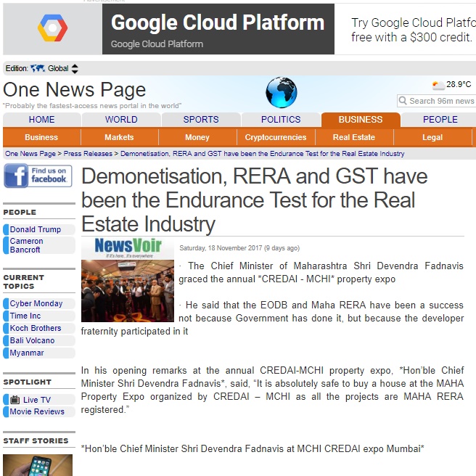Open the Time Inc topic
The width and height of the screenshot is (476, 476).
25,316
